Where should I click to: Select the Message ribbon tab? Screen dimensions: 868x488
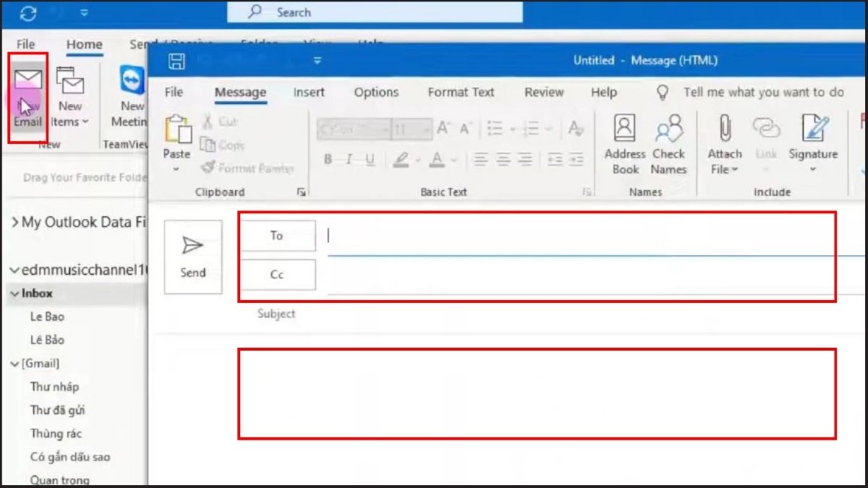click(x=240, y=93)
